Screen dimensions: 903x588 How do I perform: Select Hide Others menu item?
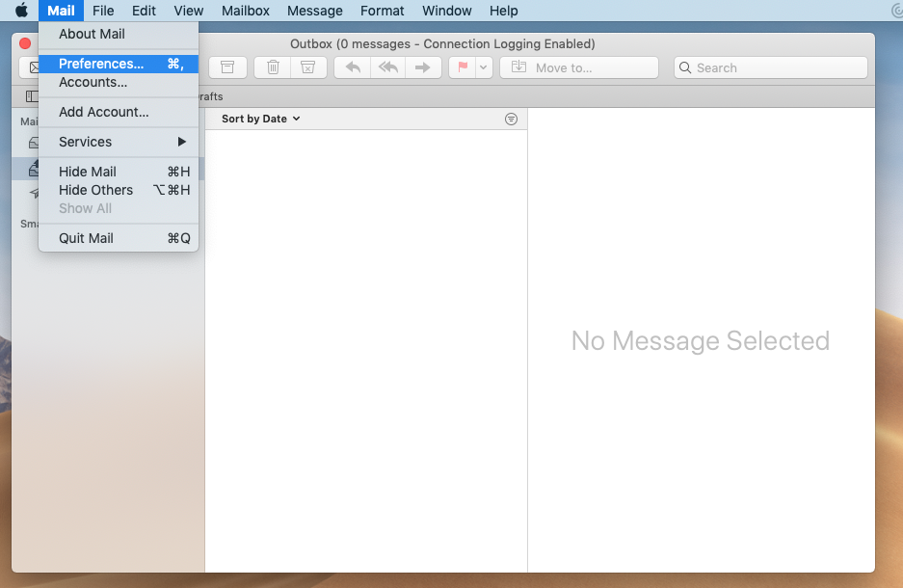coord(119,190)
